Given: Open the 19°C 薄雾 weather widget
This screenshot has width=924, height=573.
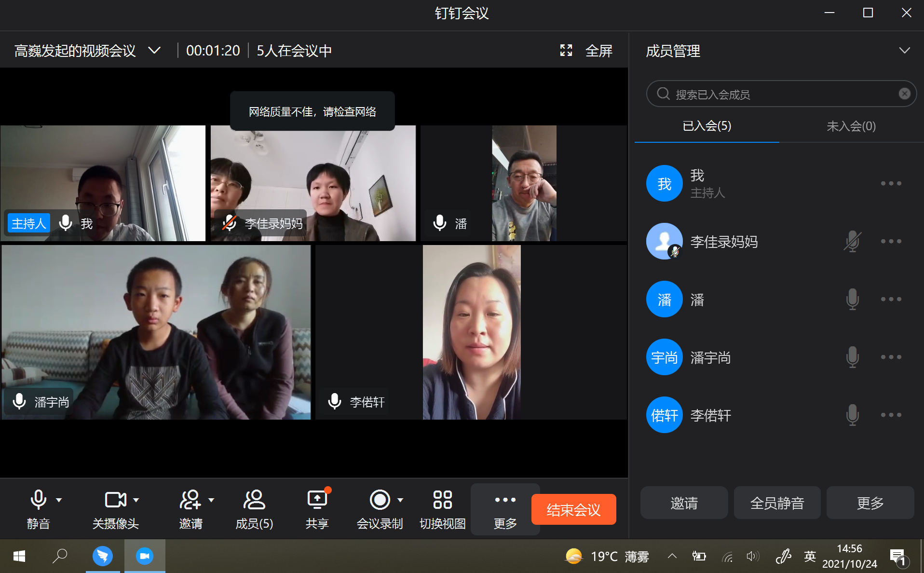Looking at the screenshot, I should (x=607, y=556).
